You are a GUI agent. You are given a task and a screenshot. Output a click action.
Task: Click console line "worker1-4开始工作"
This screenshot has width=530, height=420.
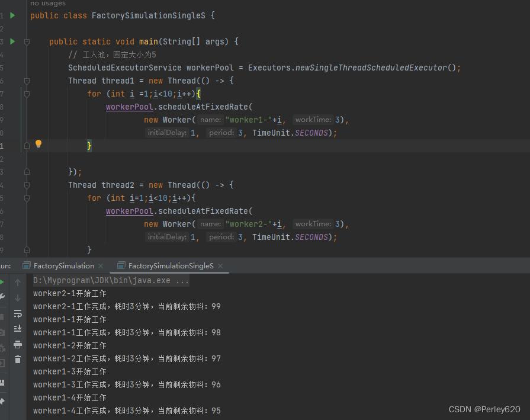coord(70,397)
